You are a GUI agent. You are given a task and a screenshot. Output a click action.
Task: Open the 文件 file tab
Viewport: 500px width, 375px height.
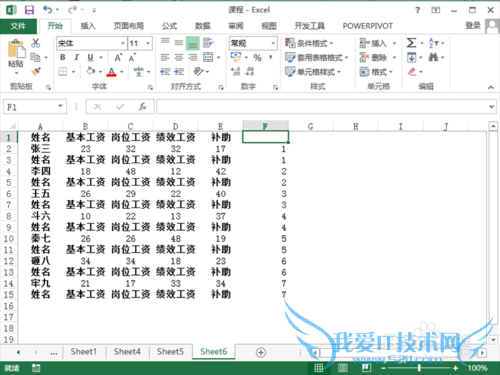point(18,26)
